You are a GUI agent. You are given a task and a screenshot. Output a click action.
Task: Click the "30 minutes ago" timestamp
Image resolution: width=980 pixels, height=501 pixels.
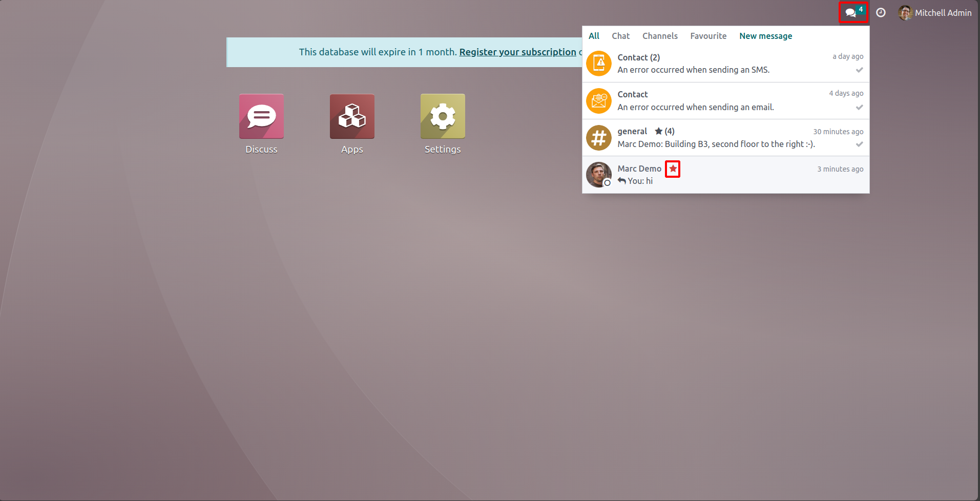tap(838, 132)
